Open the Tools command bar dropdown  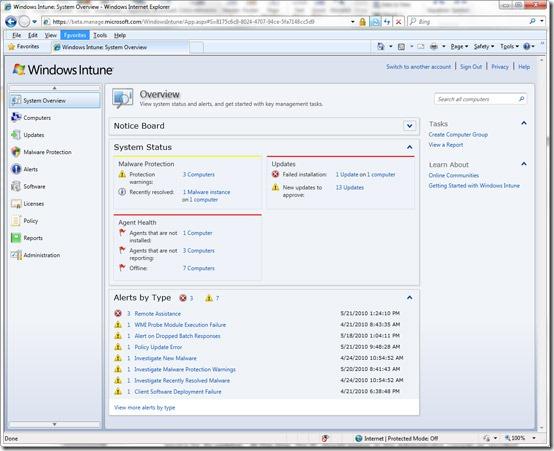click(x=509, y=46)
